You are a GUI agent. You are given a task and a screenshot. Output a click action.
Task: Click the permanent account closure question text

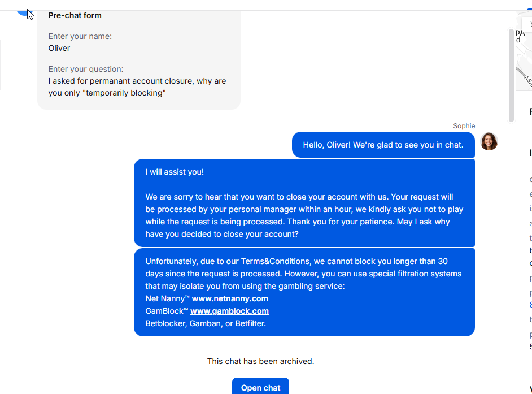(137, 87)
